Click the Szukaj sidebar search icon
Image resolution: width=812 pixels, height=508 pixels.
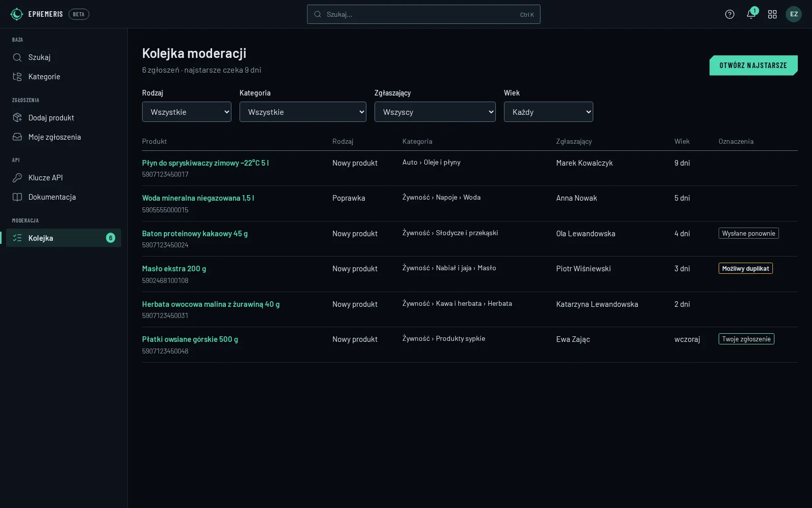coord(17,57)
